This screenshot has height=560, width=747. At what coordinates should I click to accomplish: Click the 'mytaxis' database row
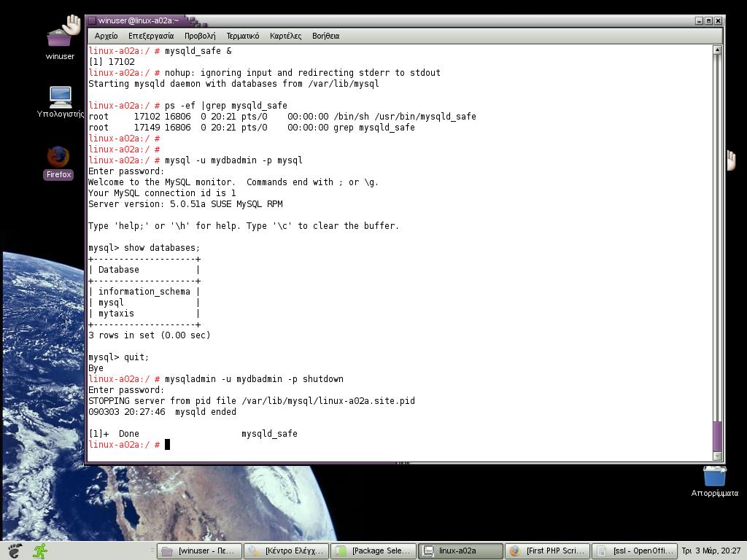(x=116, y=314)
